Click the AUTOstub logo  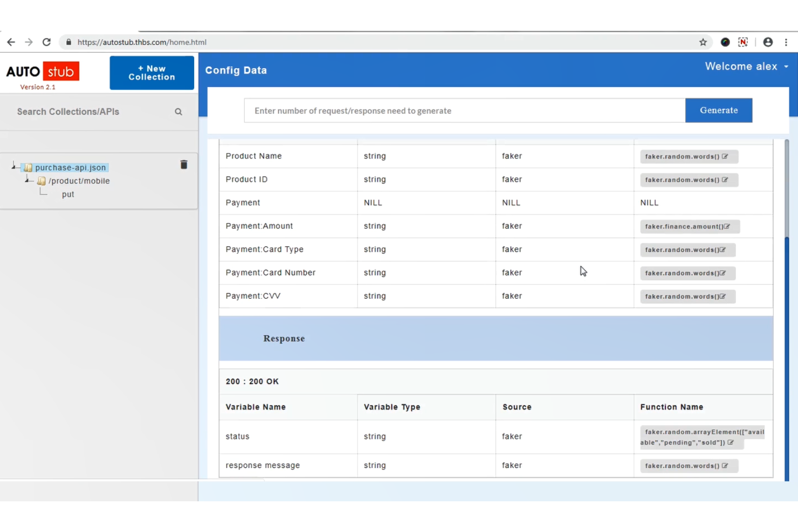pos(42,71)
